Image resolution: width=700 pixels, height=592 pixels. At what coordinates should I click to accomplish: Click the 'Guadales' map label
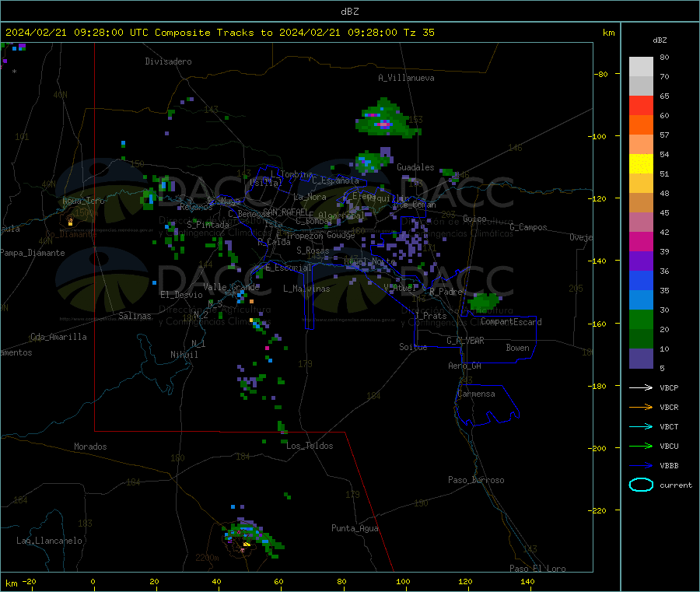tap(415, 167)
